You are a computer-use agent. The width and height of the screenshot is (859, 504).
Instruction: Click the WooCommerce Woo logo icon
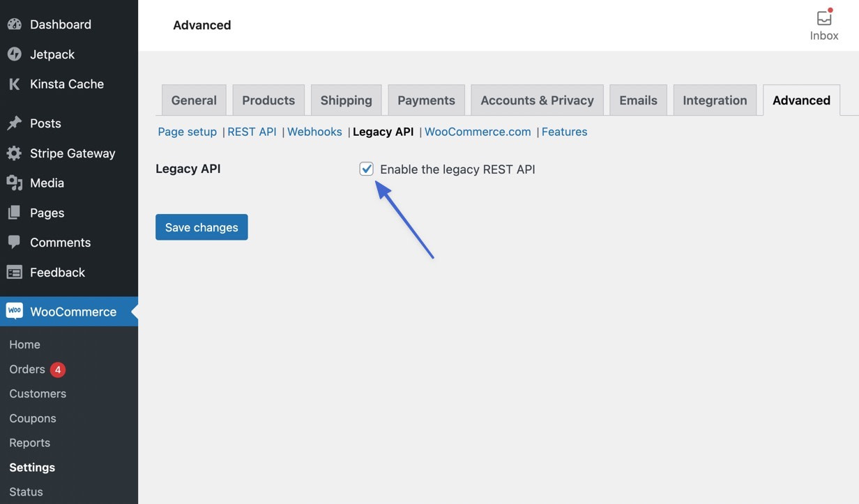point(14,311)
